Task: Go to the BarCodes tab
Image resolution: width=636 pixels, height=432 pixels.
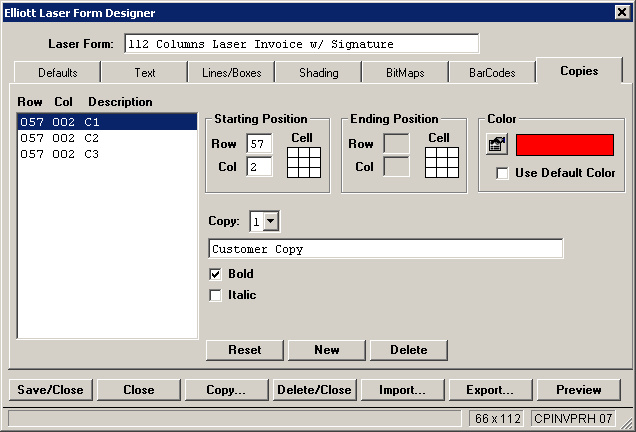Action: [x=492, y=73]
